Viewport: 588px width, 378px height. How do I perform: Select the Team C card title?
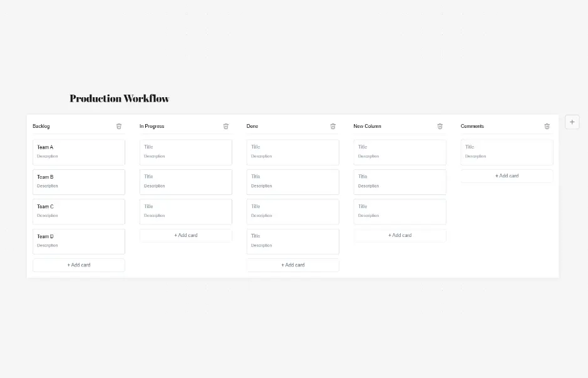(45, 206)
